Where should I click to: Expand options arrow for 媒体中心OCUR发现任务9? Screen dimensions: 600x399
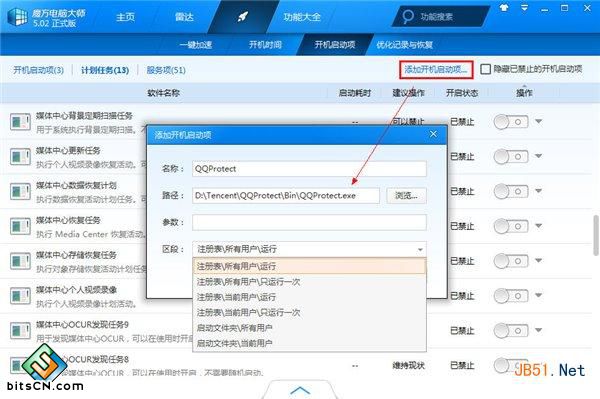[x=539, y=330]
